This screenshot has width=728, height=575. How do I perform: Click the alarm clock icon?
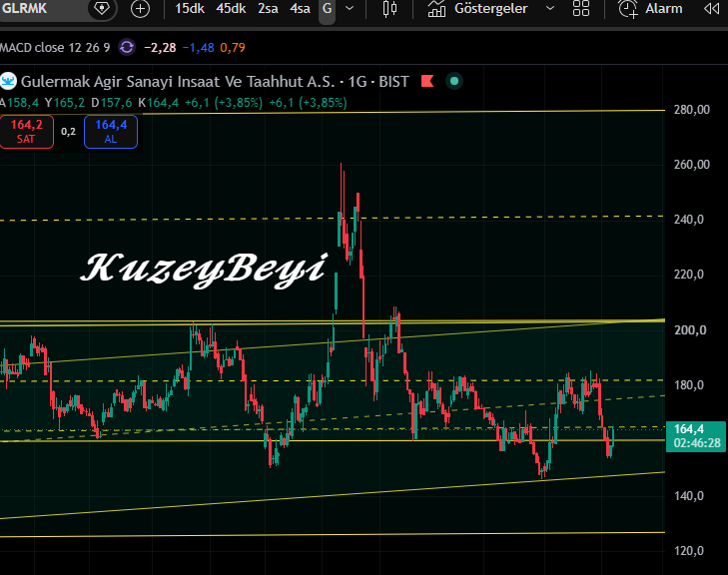[628, 9]
